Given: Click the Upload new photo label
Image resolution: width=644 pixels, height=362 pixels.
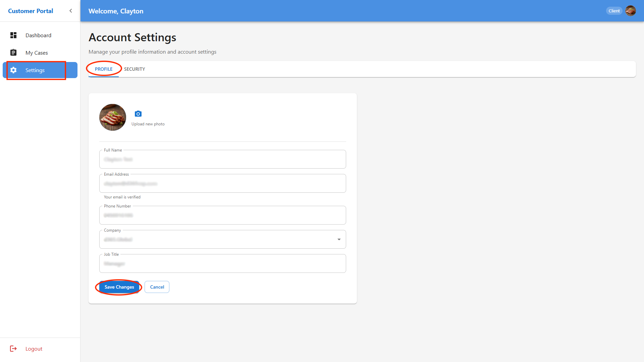Looking at the screenshot, I should (x=148, y=124).
